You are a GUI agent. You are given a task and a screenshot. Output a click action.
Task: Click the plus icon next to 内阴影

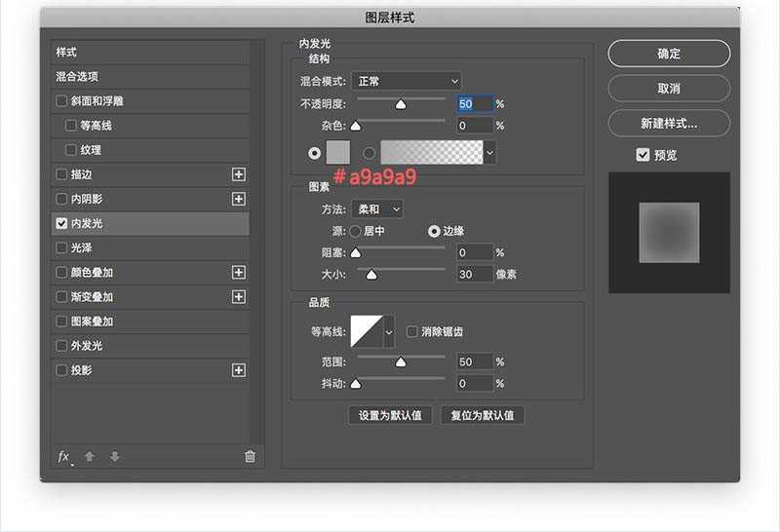238,199
